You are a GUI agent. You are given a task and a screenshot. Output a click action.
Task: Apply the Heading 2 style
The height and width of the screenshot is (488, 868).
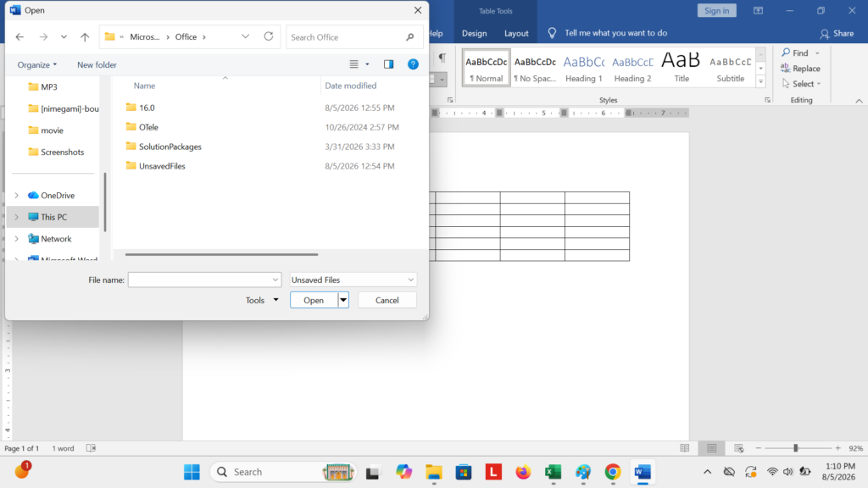click(632, 68)
